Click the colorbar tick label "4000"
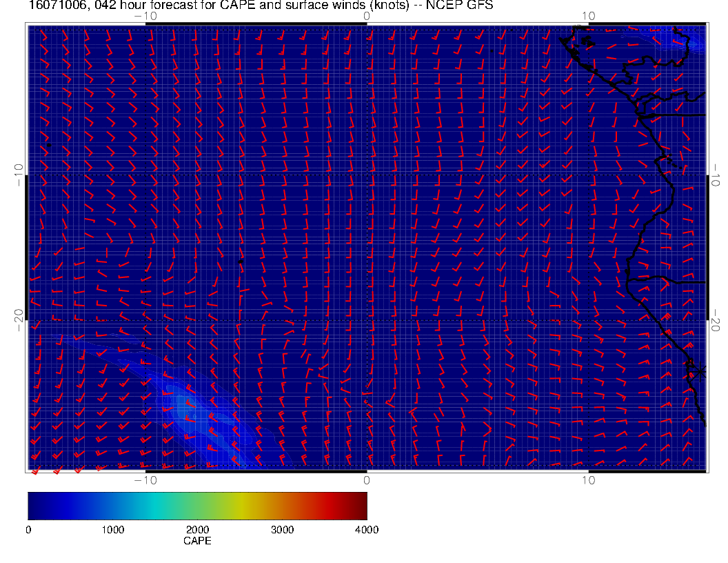Image resolution: width=728 pixels, height=563 pixels. [x=367, y=530]
